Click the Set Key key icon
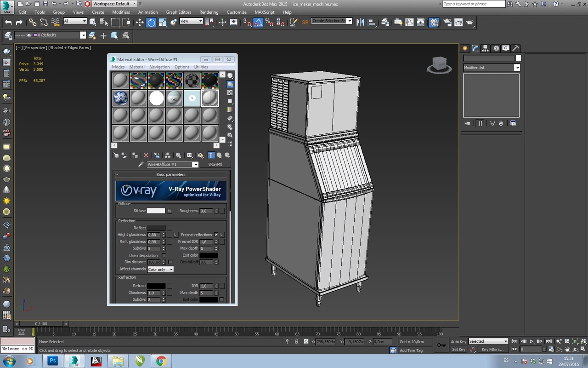This screenshot has width=588, height=368. pos(441,345)
